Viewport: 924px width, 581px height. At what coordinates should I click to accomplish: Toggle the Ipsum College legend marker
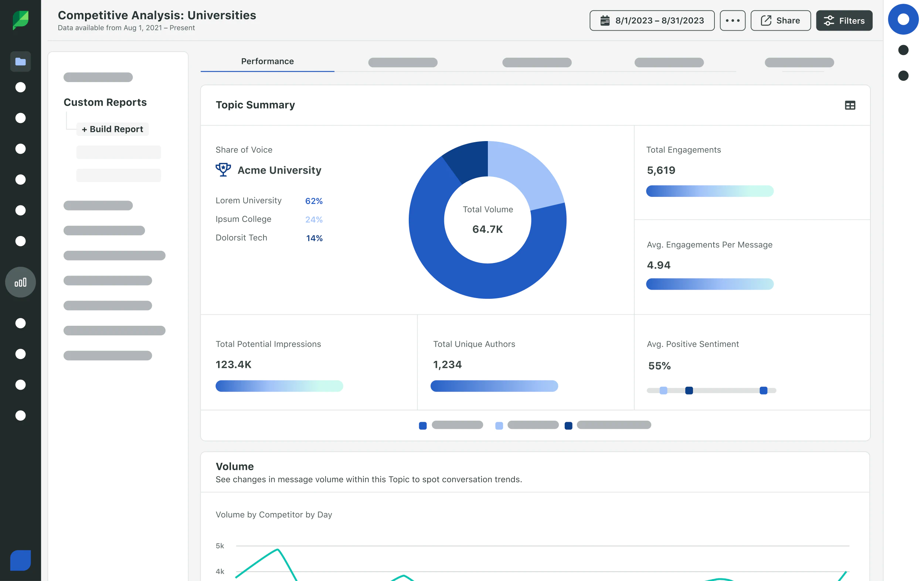[499, 425]
